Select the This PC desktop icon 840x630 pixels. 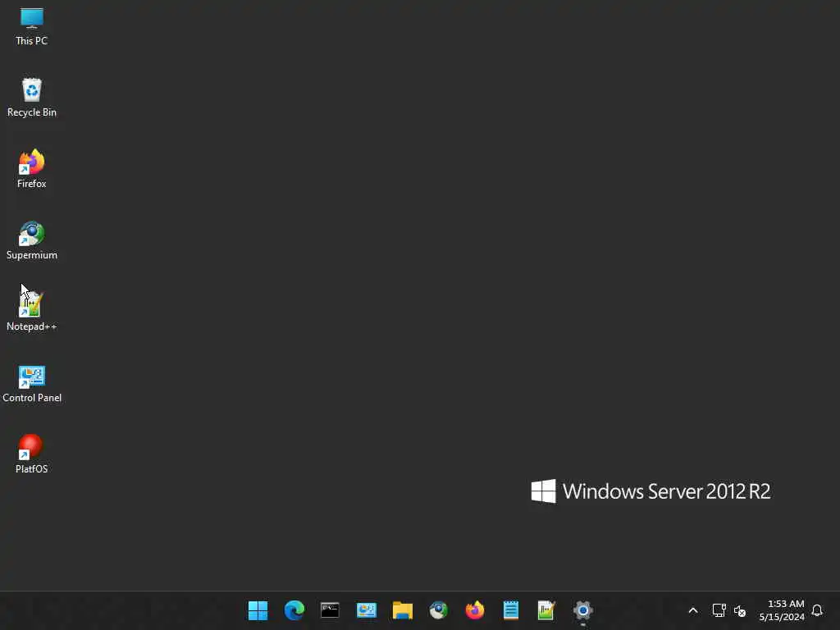(32, 27)
